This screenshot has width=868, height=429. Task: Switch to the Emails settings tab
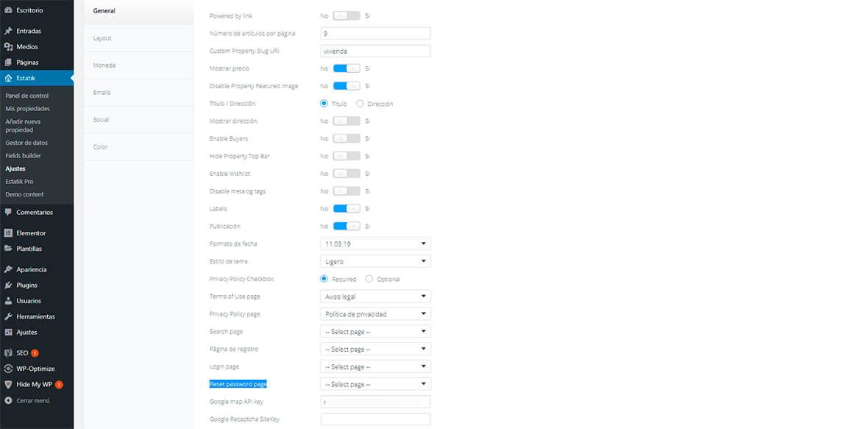pos(138,93)
